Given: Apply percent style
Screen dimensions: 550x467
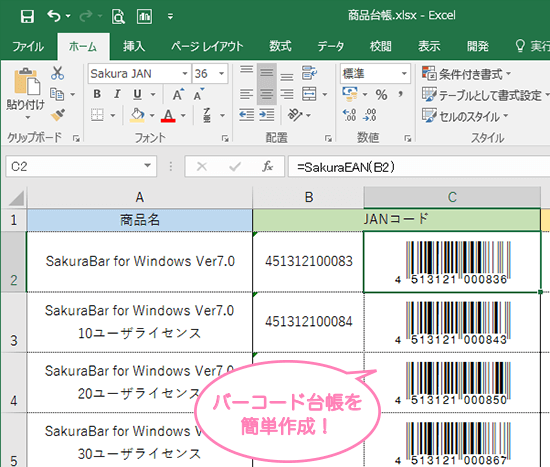Looking at the screenshot, I should point(381,94).
